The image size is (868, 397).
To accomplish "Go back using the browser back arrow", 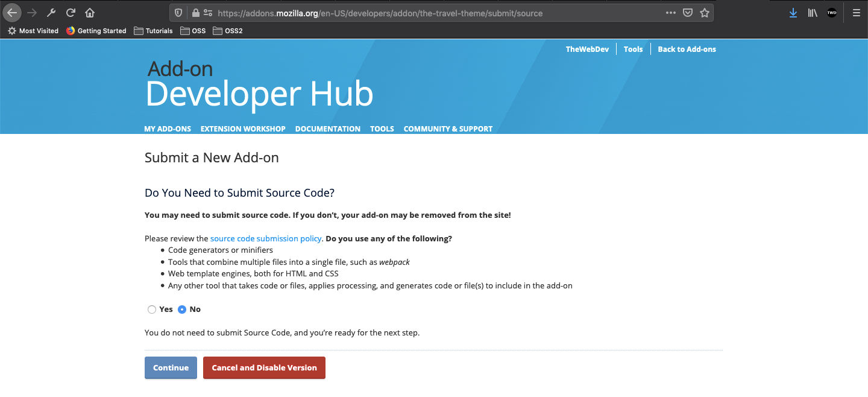I will (12, 13).
